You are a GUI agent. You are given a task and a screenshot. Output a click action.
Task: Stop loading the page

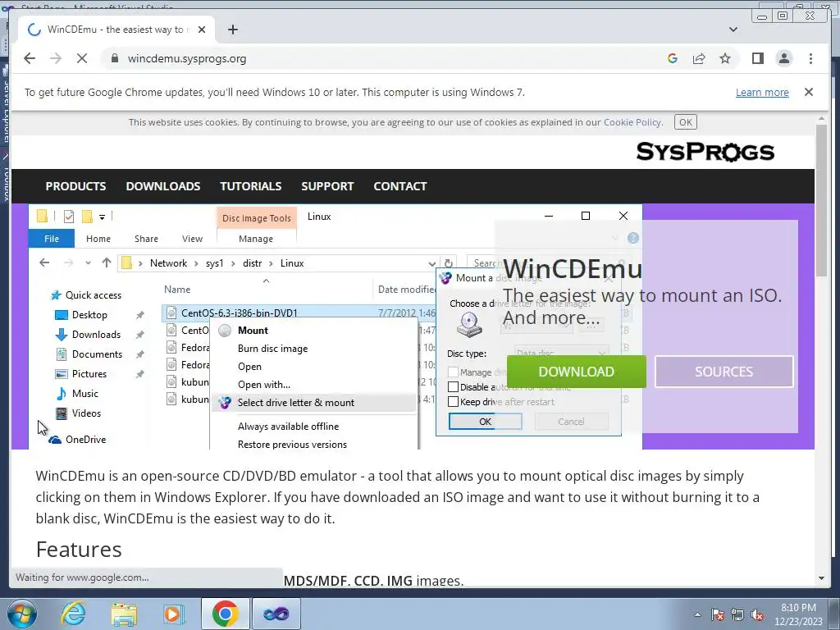coord(82,58)
